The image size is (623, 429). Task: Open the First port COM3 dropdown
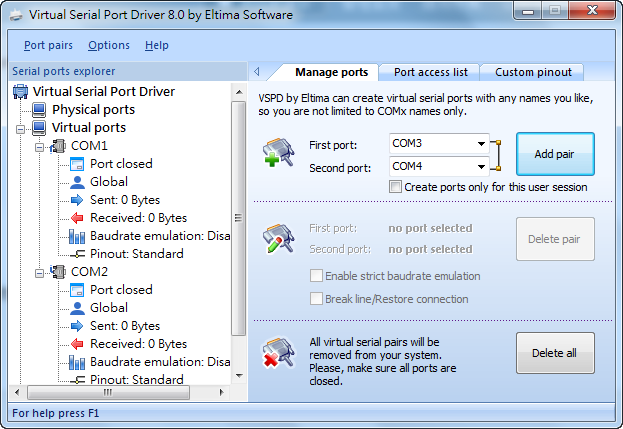pos(481,143)
